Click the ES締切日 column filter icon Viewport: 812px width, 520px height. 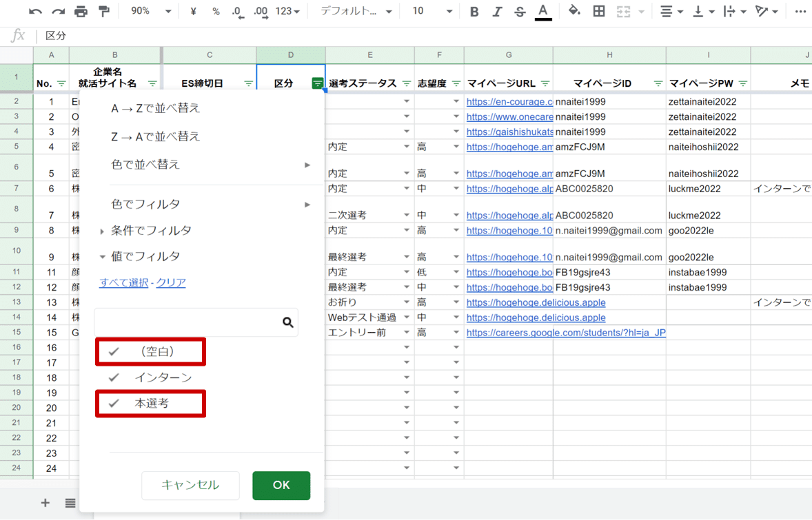[249, 83]
